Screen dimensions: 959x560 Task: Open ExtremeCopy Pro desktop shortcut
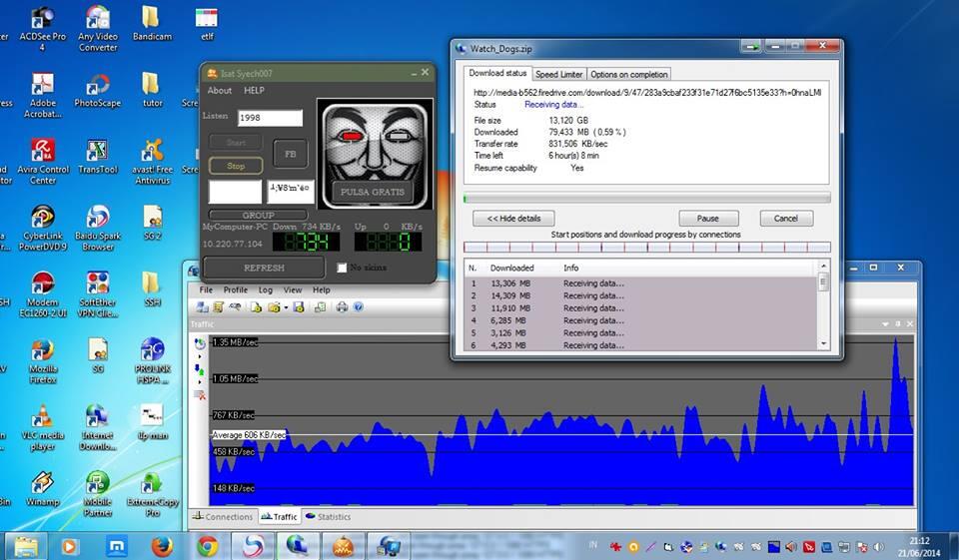pyautogui.click(x=152, y=494)
